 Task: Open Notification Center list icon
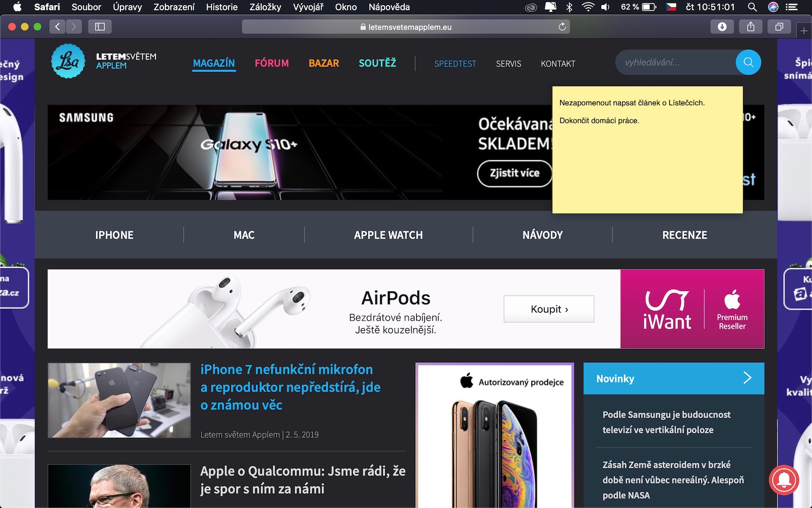tap(791, 7)
